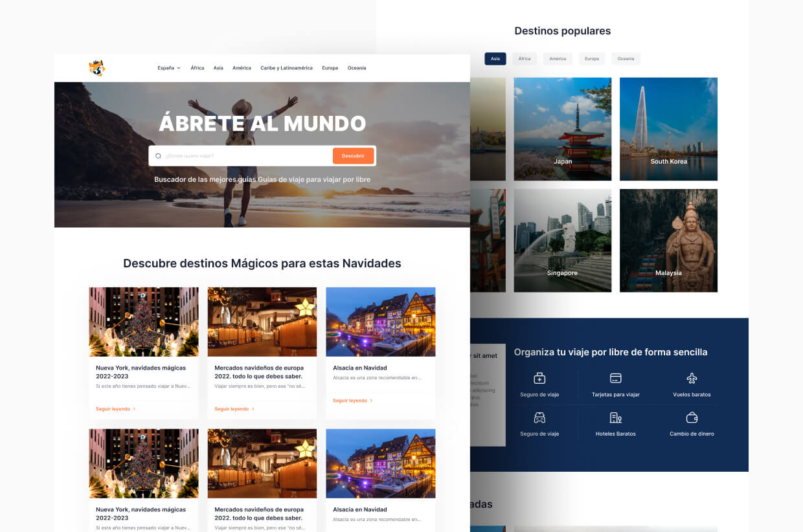The height and width of the screenshot is (532, 803).
Task: Open the Malaysia destination tile
Action: (668, 241)
